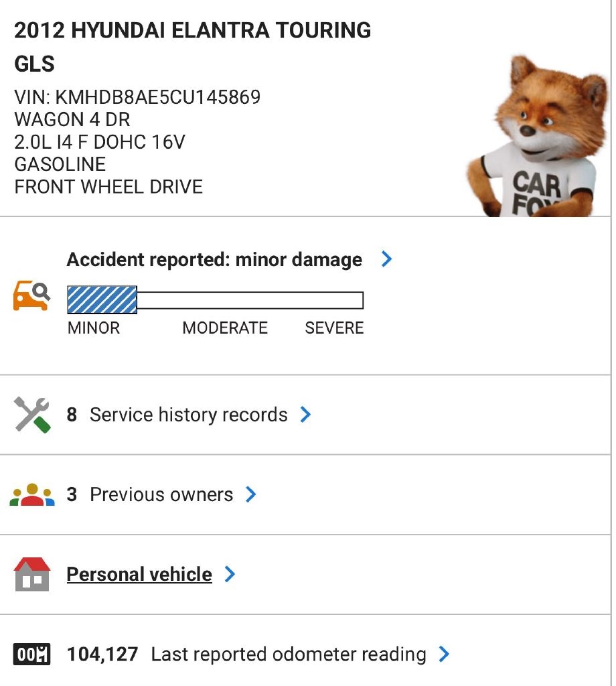
Task: Expand service history records chevron
Action: pos(305,415)
